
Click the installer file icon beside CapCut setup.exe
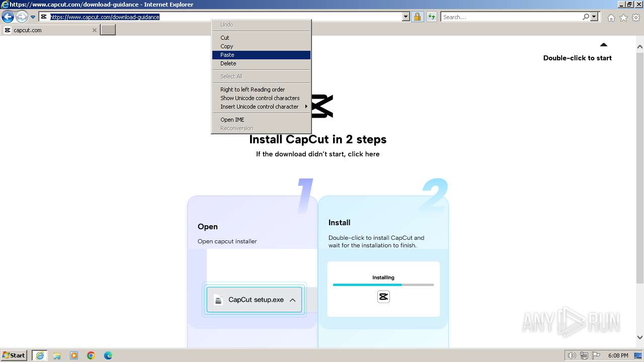click(x=218, y=300)
